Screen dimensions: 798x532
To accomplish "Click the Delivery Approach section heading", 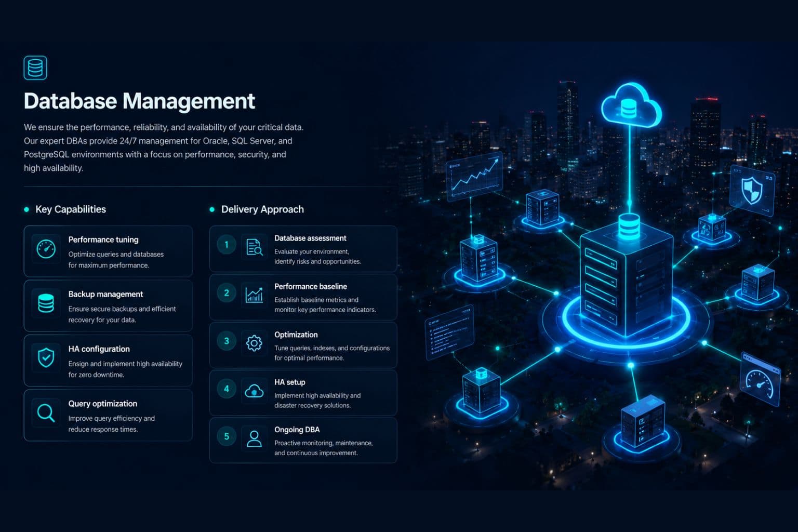I will point(262,209).
